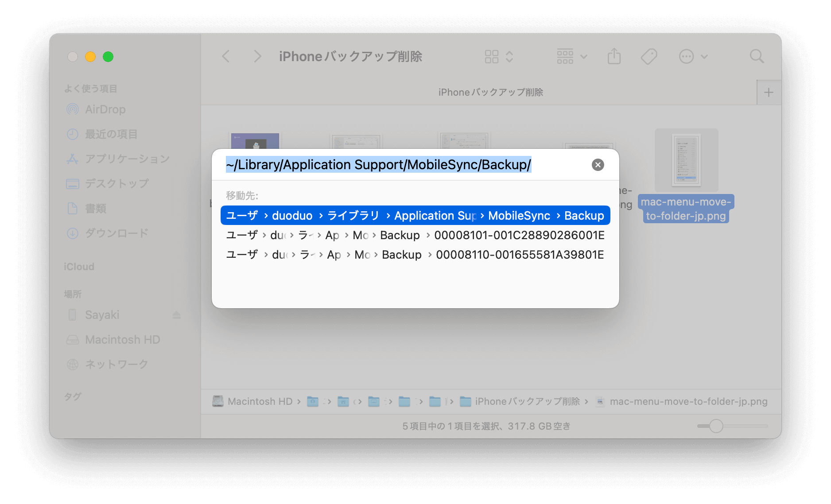The height and width of the screenshot is (504, 831).
Task: Open デスクトップ in sidebar
Action: pyautogui.click(x=116, y=184)
